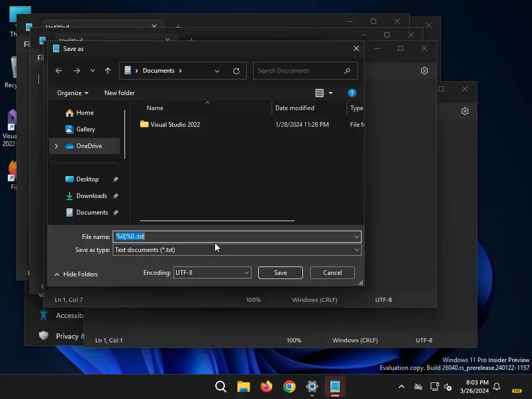Screen dimensions: 532x399
Task: Switch to Settings app on the taskbar
Action: 312,387
